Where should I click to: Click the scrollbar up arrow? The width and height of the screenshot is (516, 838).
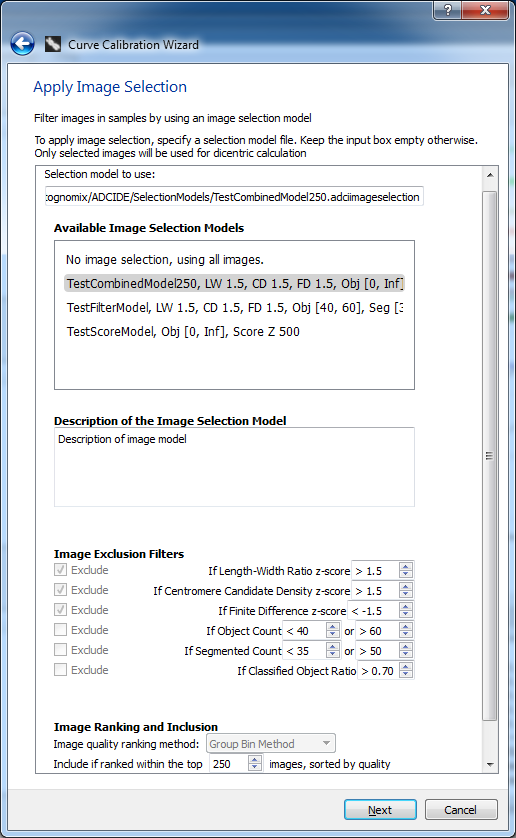490,175
